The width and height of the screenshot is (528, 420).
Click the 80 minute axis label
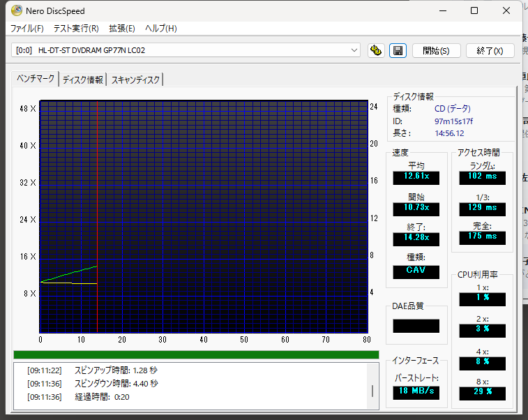(367, 340)
